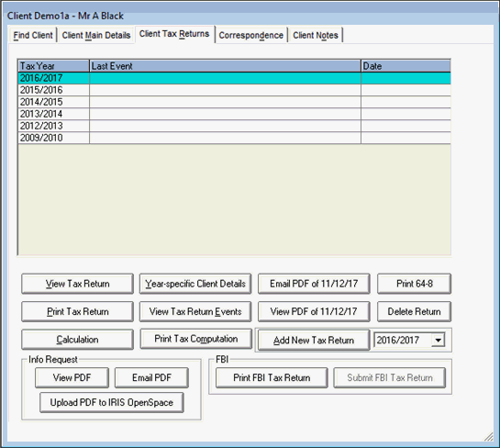Go to the Client Notes tab

(316, 35)
